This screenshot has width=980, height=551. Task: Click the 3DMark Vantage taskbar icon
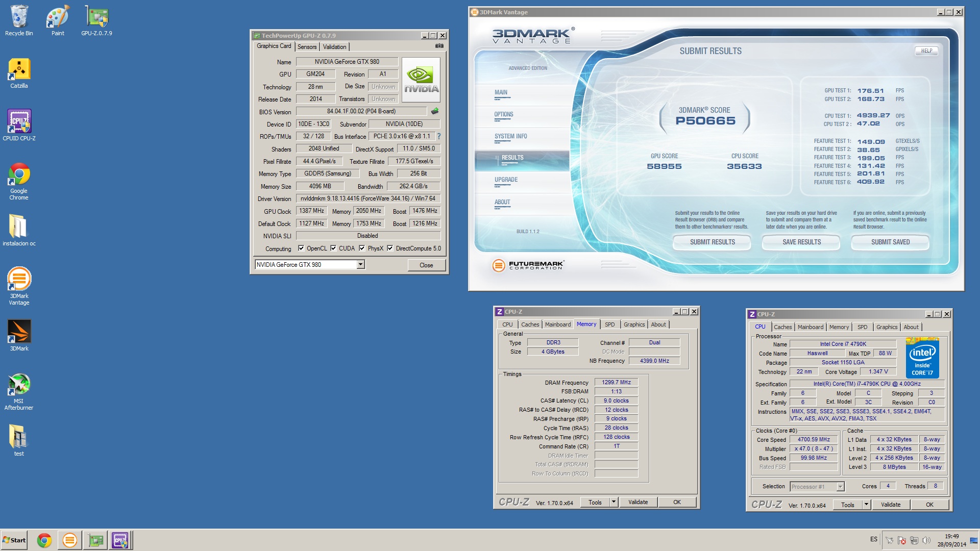[70, 540]
